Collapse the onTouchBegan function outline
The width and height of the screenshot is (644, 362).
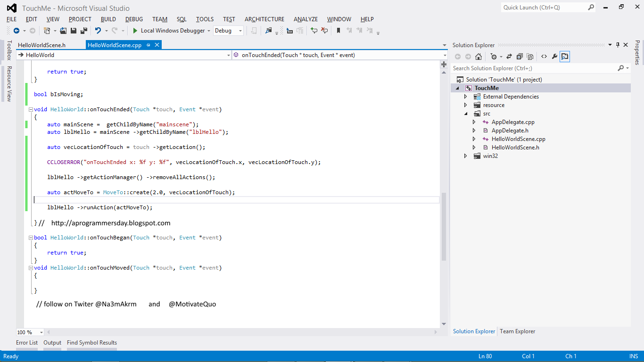pyautogui.click(x=31, y=238)
